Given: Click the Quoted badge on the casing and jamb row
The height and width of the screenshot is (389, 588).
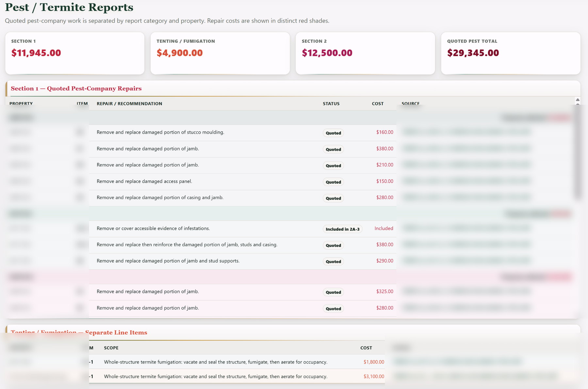Looking at the screenshot, I should [333, 198].
